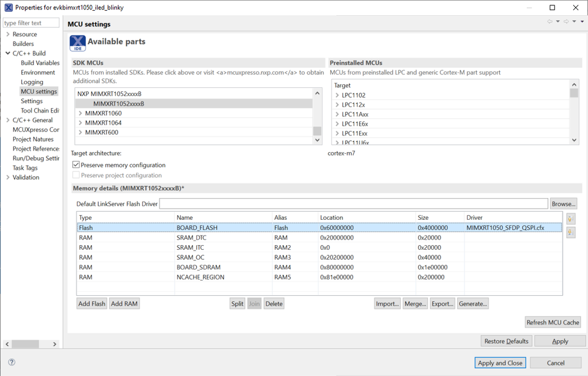Click the upper memory row move icon
588x376 pixels.
[571, 219]
